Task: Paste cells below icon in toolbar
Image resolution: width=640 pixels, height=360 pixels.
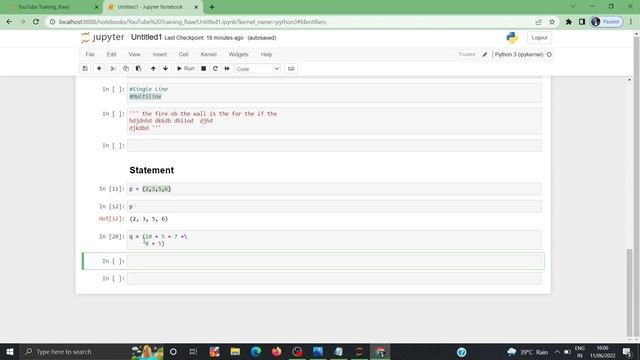Action: (138, 69)
